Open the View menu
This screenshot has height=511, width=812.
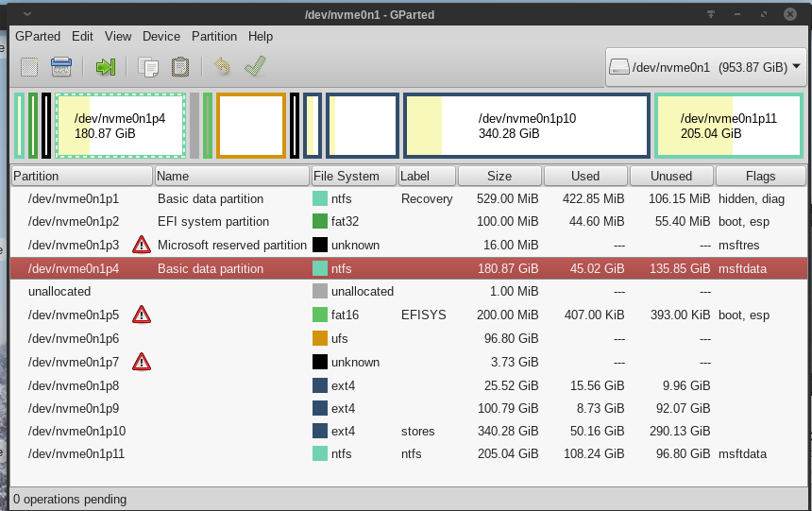pyautogui.click(x=118, y=37)
